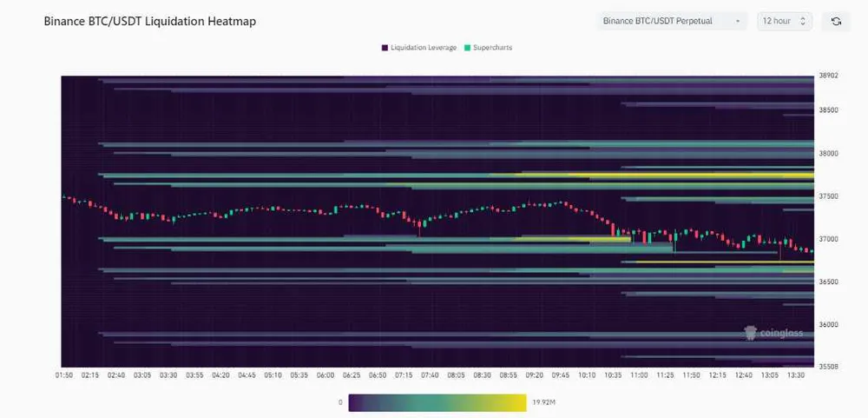
Task: Click the yellow end of the color scale
Action: click(x=519, y=402)
